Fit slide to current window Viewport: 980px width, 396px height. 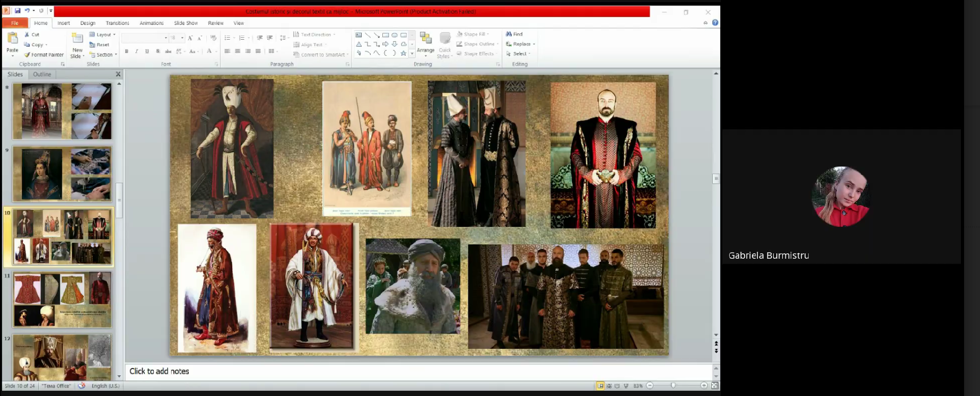(714, 386)
